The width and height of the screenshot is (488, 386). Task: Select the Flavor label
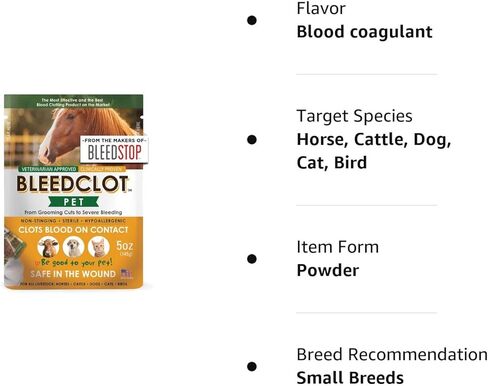321,8
